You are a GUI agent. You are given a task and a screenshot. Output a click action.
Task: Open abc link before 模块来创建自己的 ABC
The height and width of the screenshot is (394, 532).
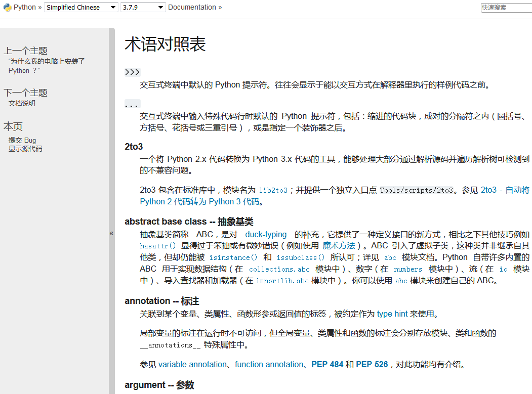tap(401, 281)
